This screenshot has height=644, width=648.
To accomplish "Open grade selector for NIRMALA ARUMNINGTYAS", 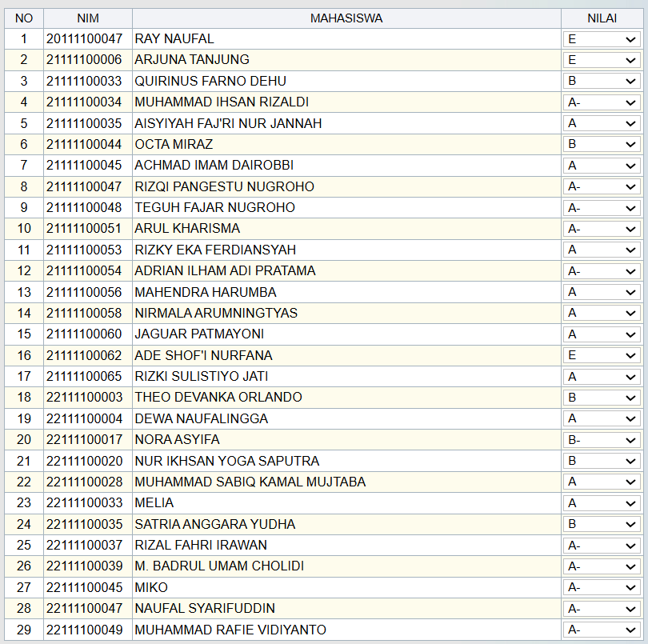I will coord(602,314).
